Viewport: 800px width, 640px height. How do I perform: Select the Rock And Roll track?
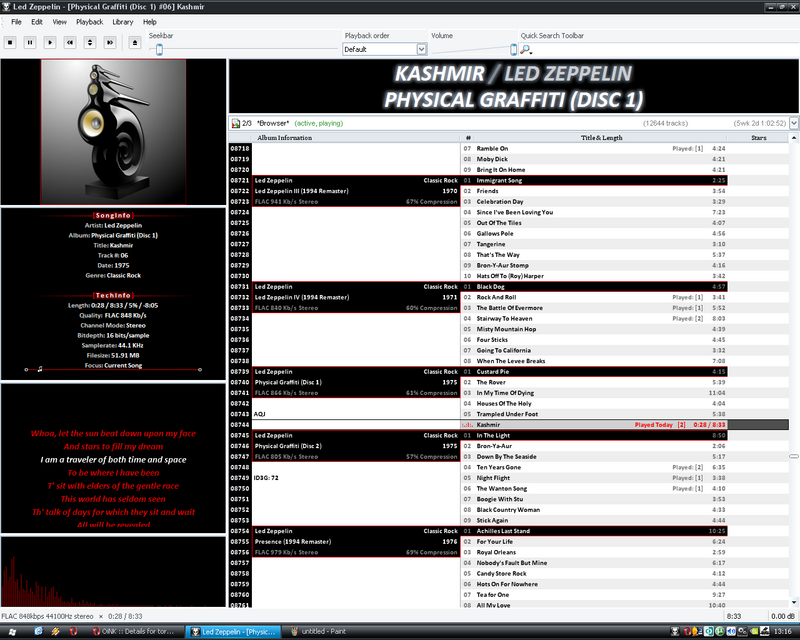pyautogui.click(x=594, y=298)
